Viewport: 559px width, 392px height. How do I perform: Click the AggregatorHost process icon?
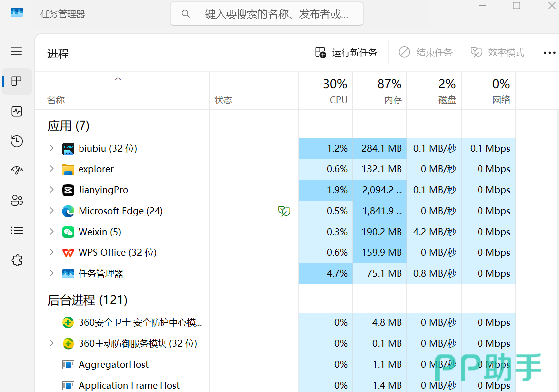(68, 365)
